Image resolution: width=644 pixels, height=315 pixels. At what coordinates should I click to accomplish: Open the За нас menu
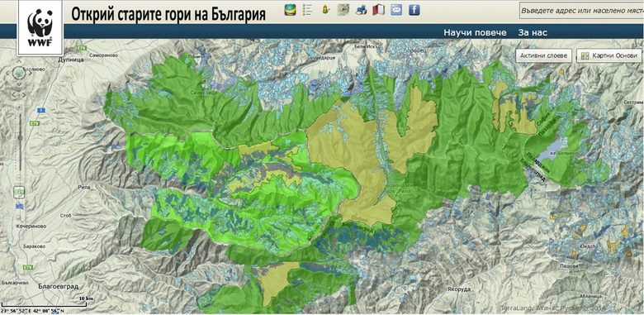point(533,32)
